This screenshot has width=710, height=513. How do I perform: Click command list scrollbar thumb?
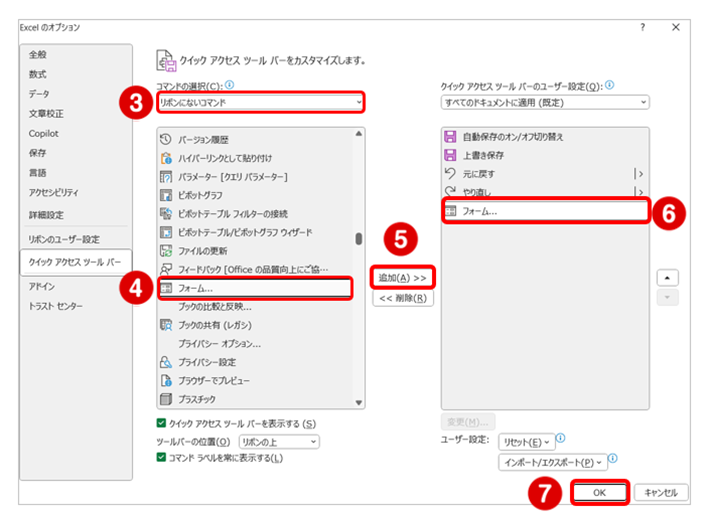click(359, 239)
